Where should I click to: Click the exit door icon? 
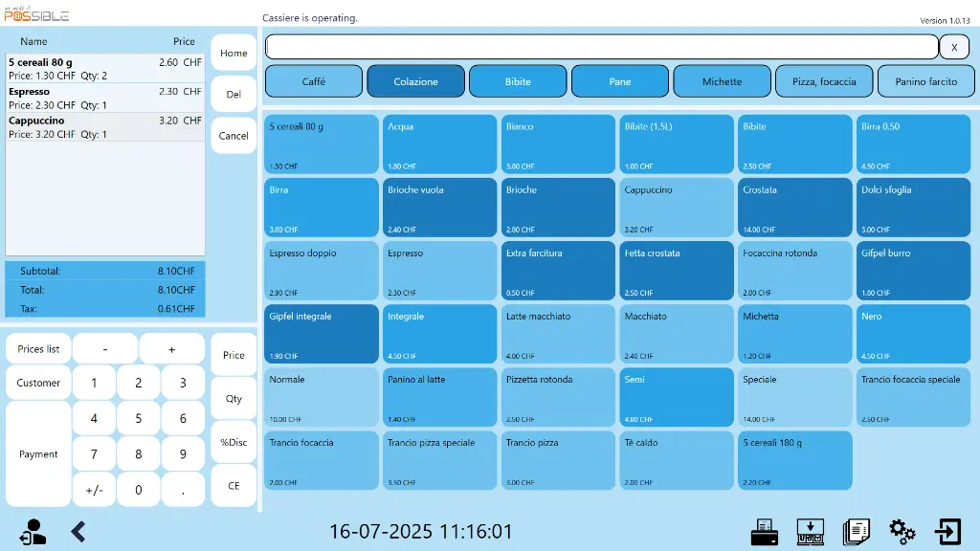[x=948, y=532]
